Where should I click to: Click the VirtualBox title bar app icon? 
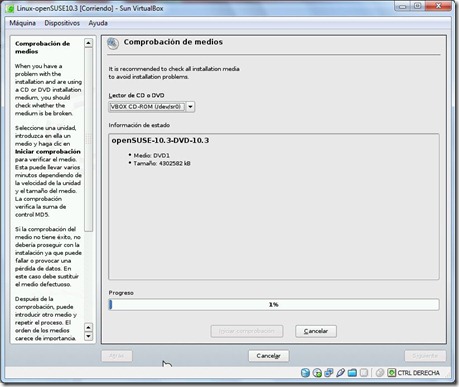[x=10, y=9]
